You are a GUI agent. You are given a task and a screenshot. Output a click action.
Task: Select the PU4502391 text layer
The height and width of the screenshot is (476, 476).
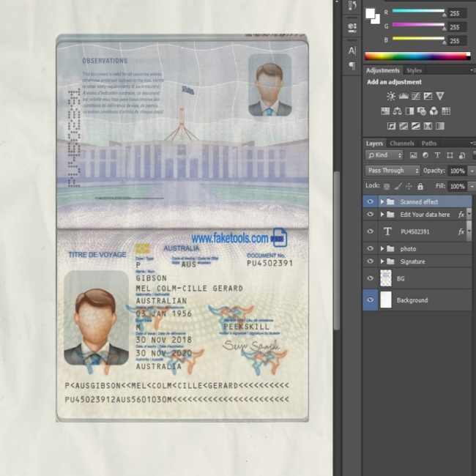pyautogui.click(x=417, y=231)
